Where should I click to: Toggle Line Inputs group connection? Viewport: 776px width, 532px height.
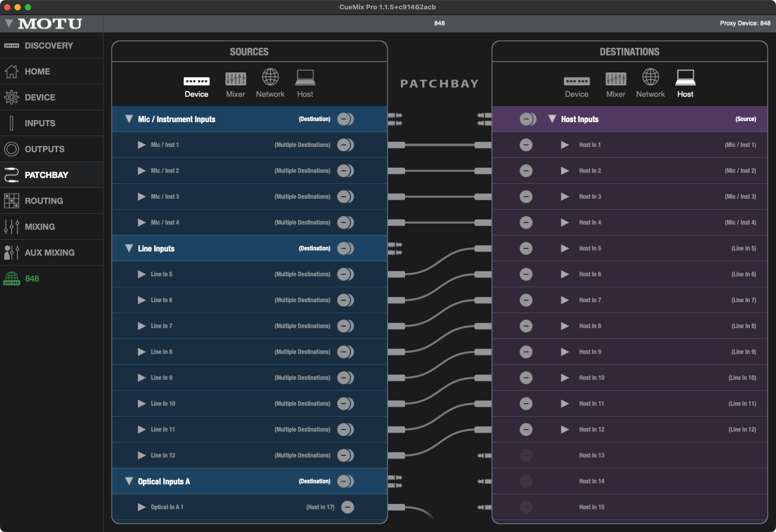[x=345, y=248]
